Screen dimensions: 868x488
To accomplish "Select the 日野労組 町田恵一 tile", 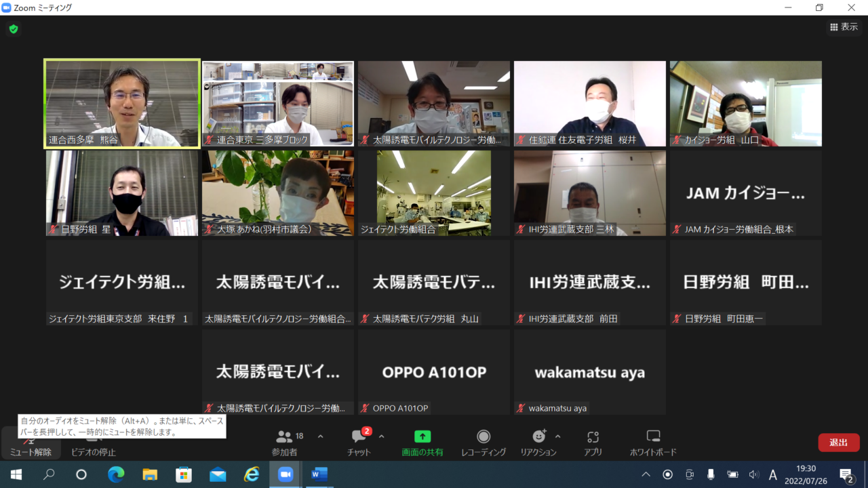I will (x=746, y=283).
